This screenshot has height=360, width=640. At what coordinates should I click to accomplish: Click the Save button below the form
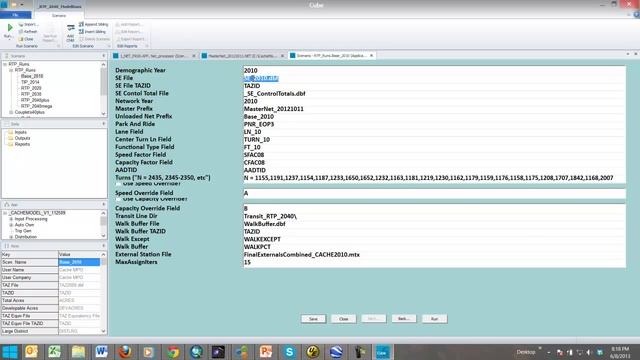(x=313, y=319)
